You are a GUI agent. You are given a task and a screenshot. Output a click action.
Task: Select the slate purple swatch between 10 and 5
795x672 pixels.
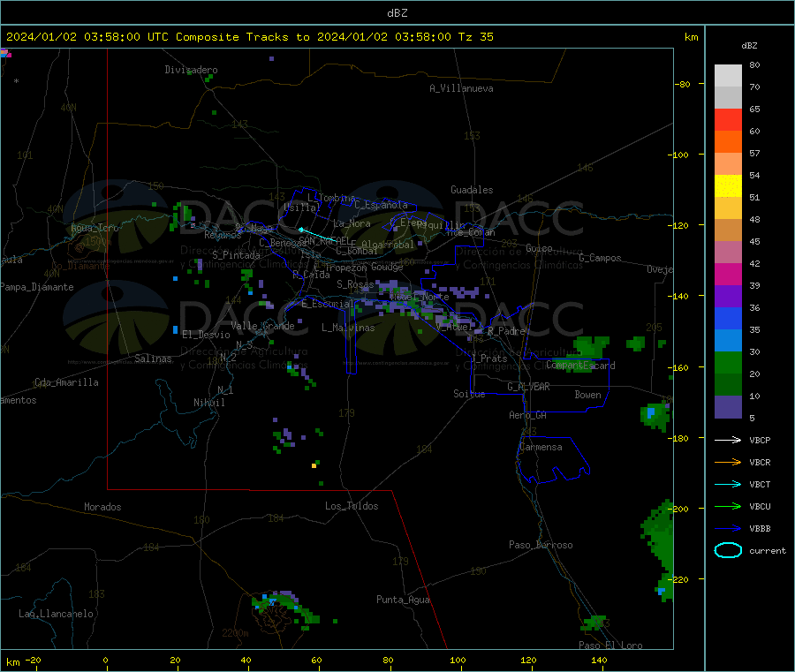(x=728, y=407)
